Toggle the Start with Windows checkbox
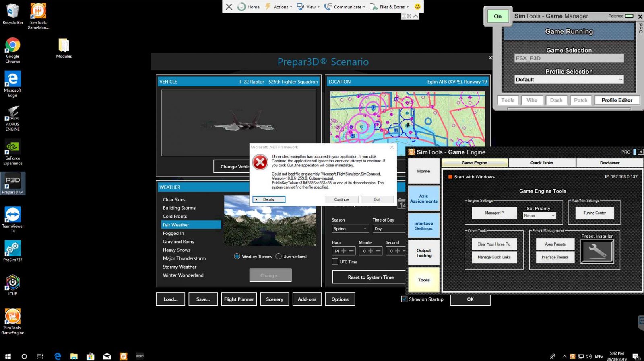This screenshot has width=644, height=361. tap(450, 177)
